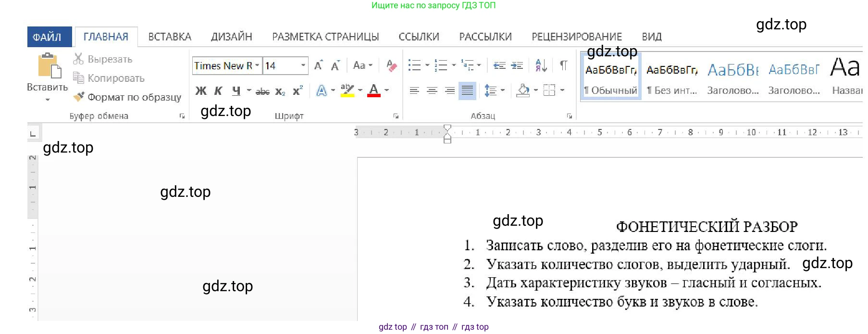Switch to ВСТАВКА tab
868x334 pixels.
[x=170, y=37]
